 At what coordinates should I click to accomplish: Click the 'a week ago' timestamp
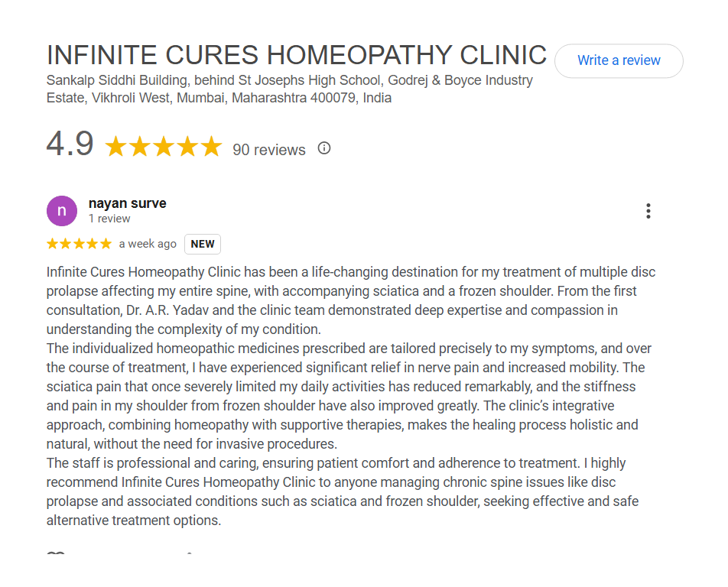click(x=148, y=244)
